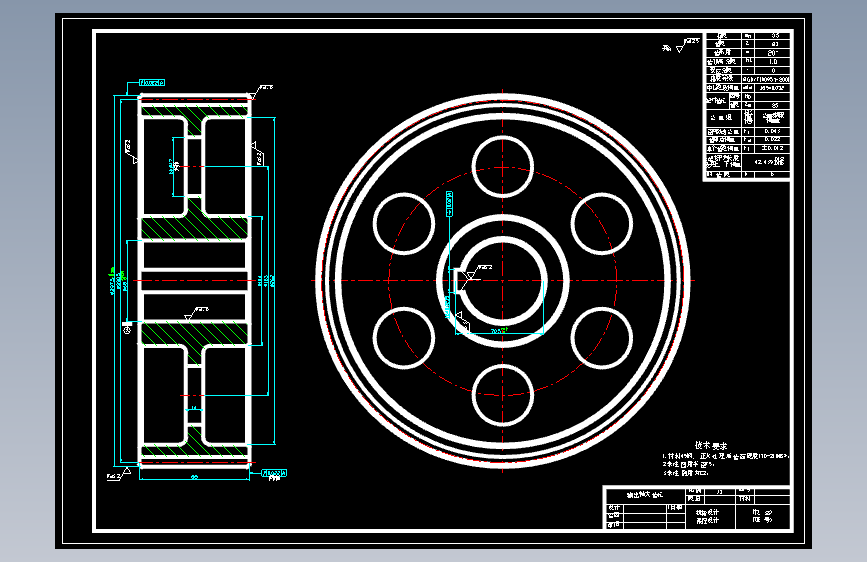Image resolution: width=867 pixels, height=562 pixels.
Task: Pick the upper-right circular hole in the gear web
Action: 602,223
